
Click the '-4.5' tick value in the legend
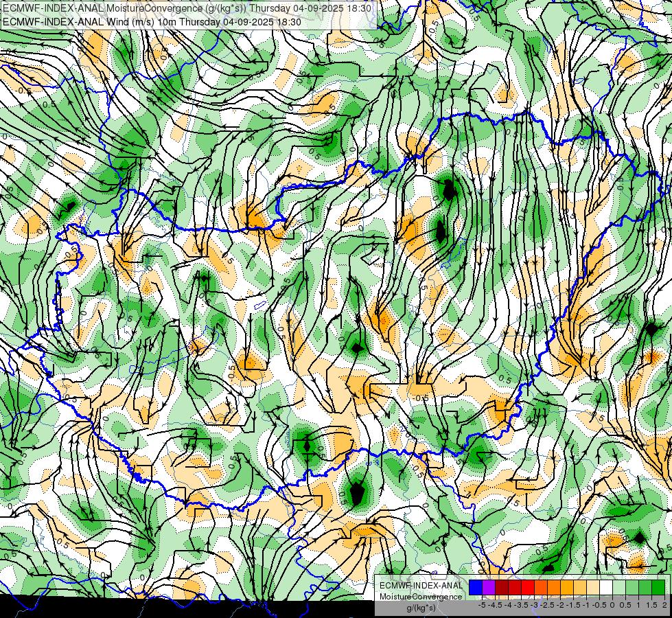tap(494, 605)
